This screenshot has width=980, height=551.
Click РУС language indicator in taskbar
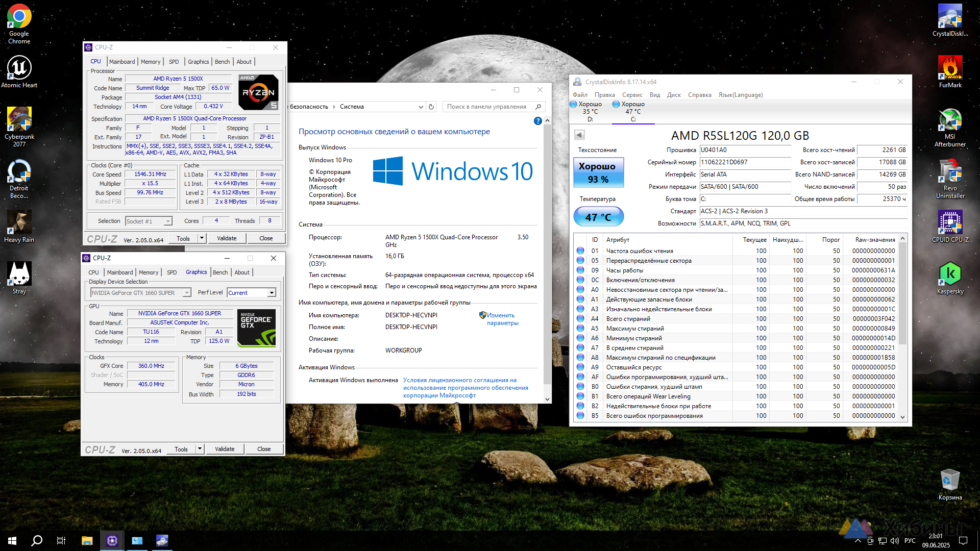click(x=910, y=541)
